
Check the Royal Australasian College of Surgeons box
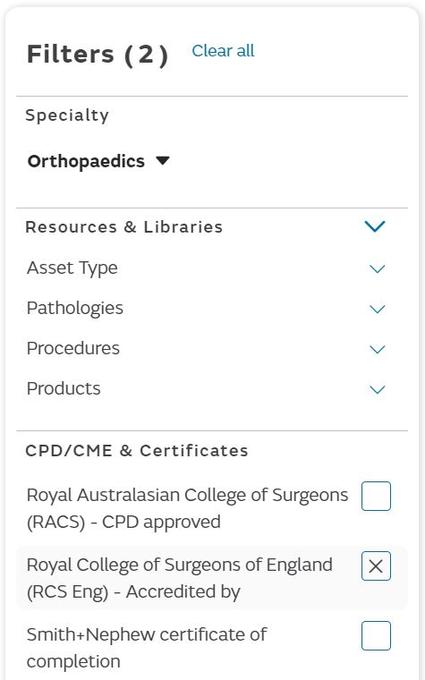click(x=376, y=496)
